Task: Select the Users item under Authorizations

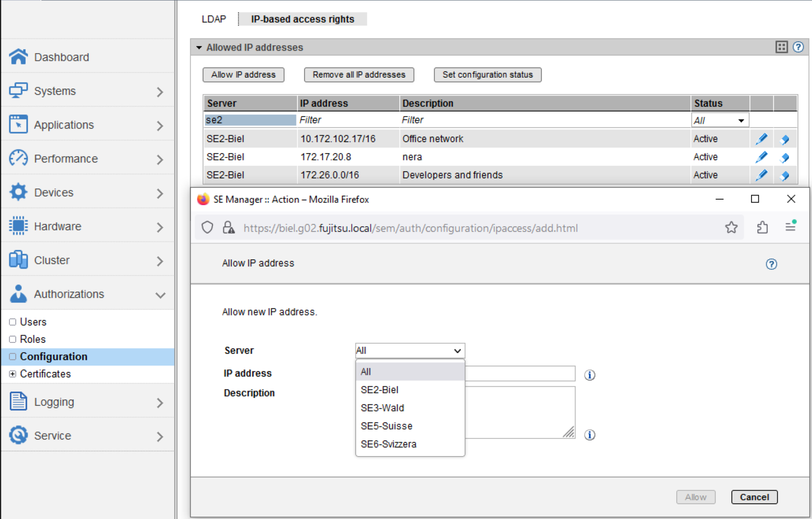Action: (33, 322)
